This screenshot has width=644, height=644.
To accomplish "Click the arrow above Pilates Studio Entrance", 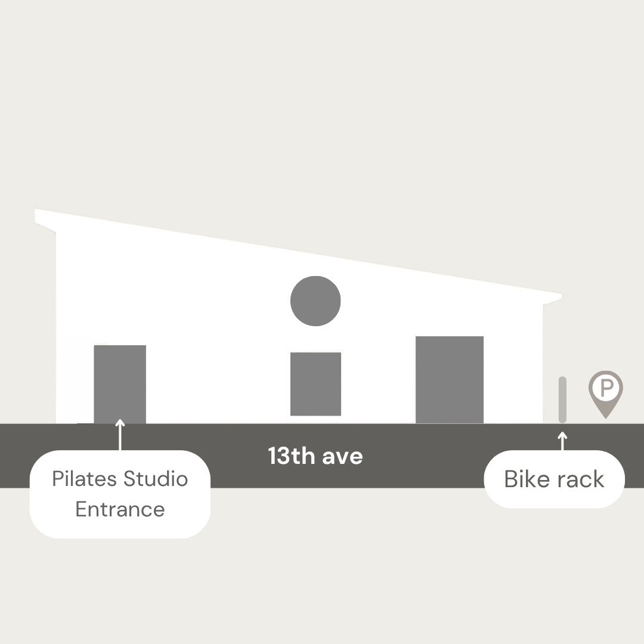I will (120, 434).
